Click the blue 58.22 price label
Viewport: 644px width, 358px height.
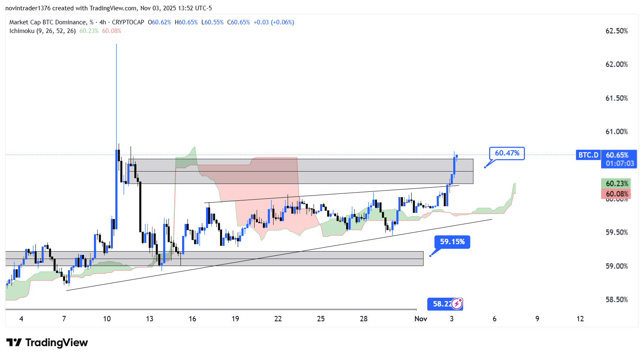tap(441, 304)
